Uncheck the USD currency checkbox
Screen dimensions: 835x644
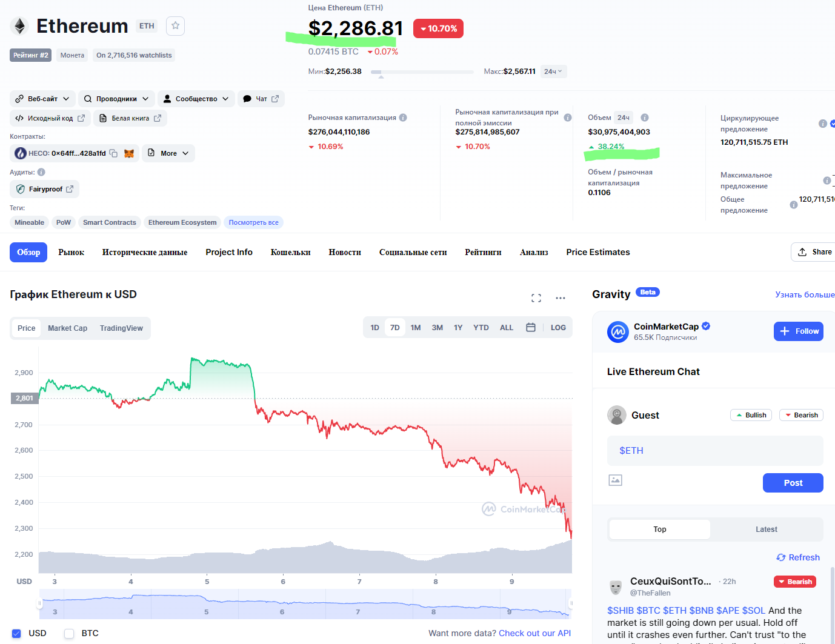pos(16,634)
